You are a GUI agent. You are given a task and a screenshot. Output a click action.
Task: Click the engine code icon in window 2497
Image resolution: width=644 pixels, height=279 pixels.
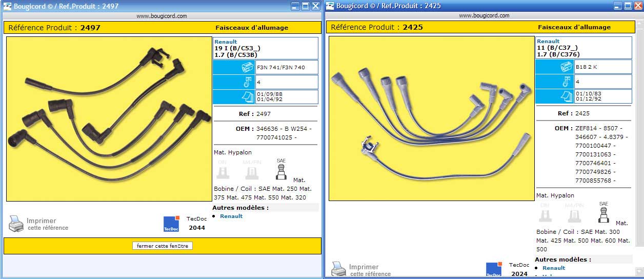pyautogui.click(x=248, y=67)
